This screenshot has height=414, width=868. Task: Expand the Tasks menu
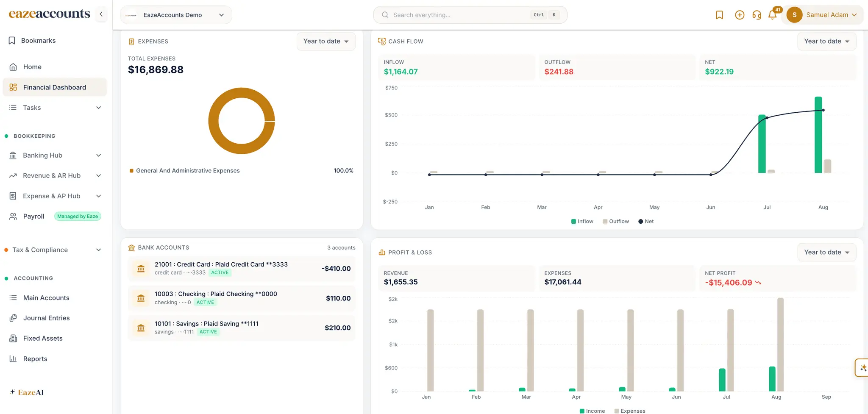55,108
